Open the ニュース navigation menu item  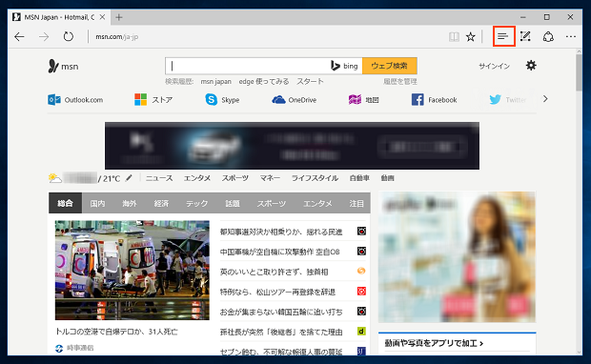point(159,178)
